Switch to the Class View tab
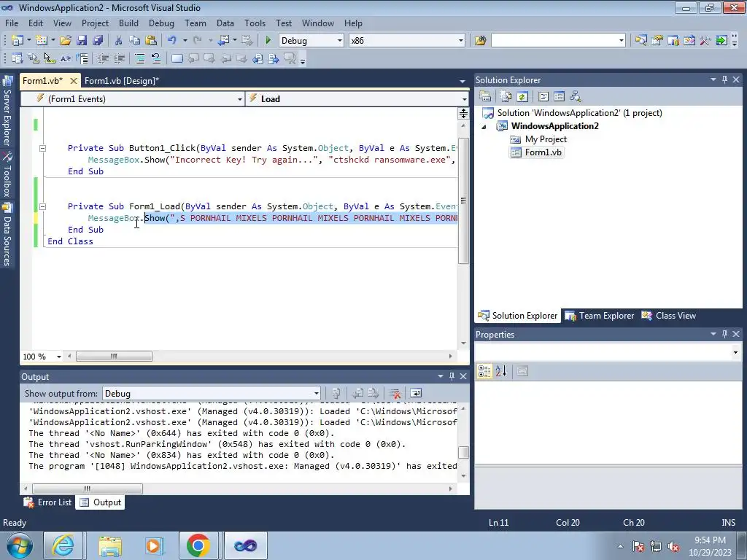The width and height of the screenshot is (747, 560). 668,316
